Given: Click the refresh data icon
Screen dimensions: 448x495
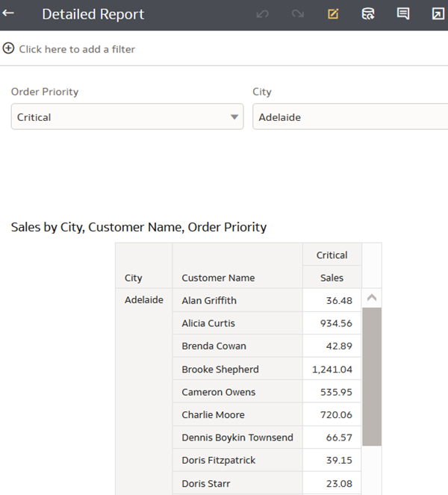Looking at the screenshot, I should click(368, 14).
